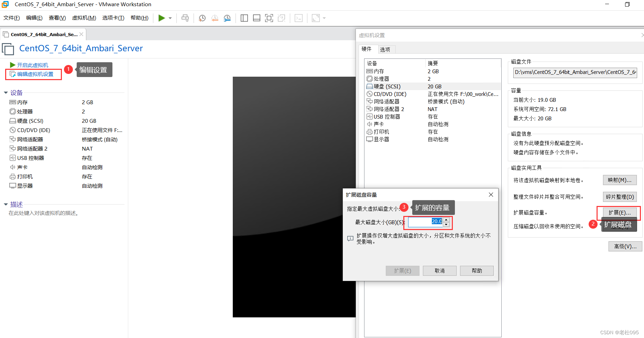Decrease disk size with down spinner arrow
This screenshot has width=644, height=338.
(x=446, y=225)
